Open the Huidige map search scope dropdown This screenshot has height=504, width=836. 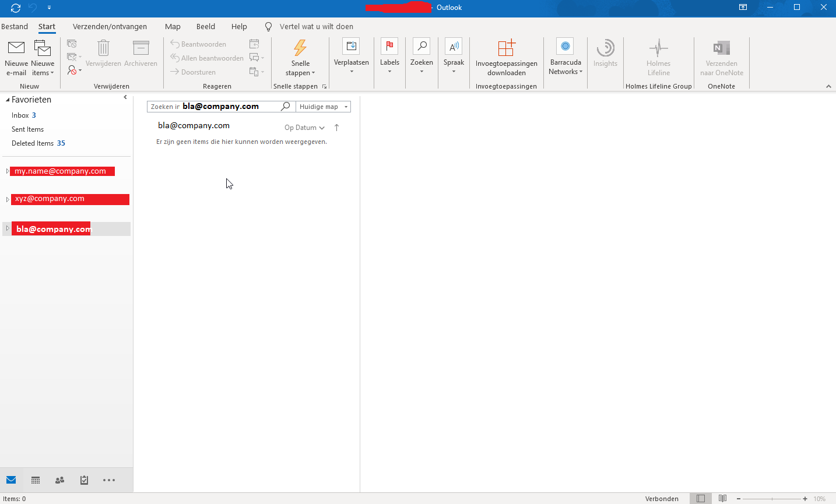(x=324, y=107)
